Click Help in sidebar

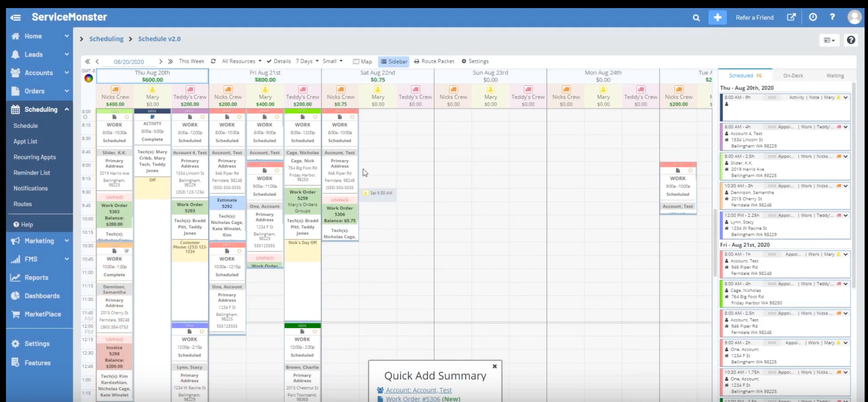click(x=23, y=225)
